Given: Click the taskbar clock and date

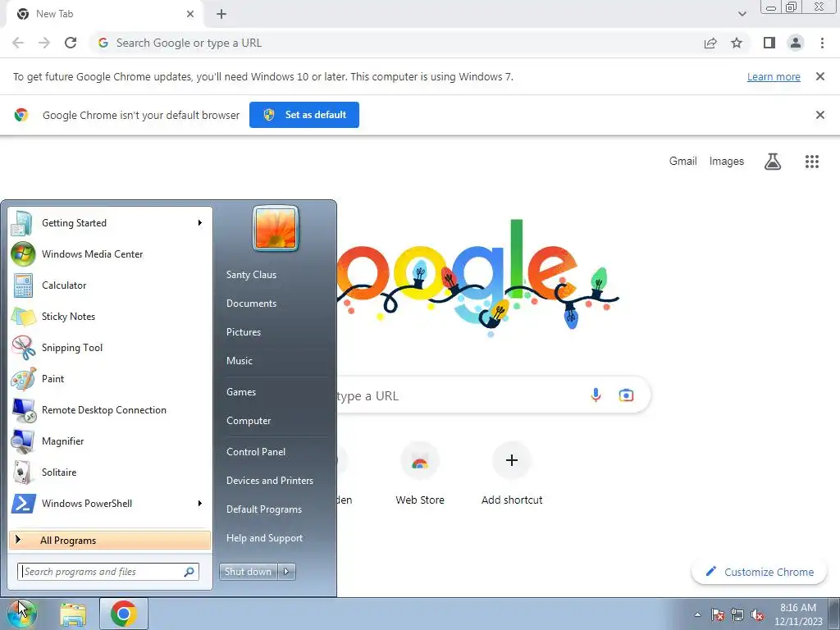Looking at the screenshot, I should click(x=798, y=614).
